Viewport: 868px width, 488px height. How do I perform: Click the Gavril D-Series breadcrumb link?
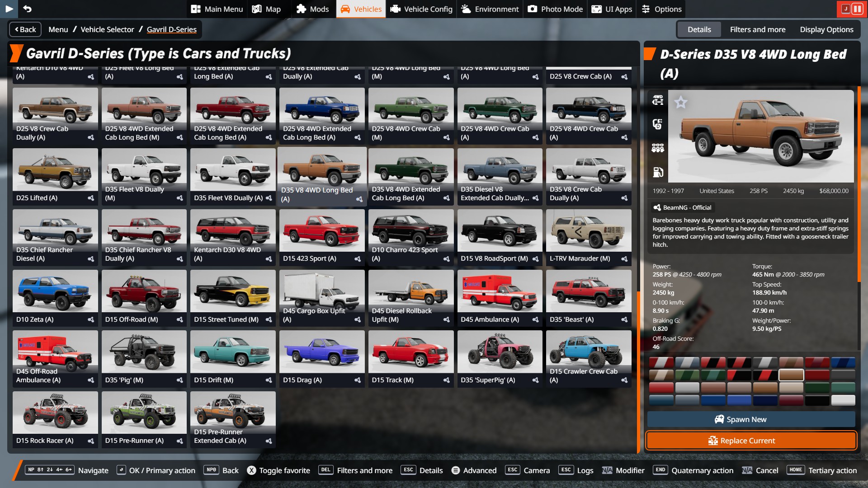coord(172,29)
